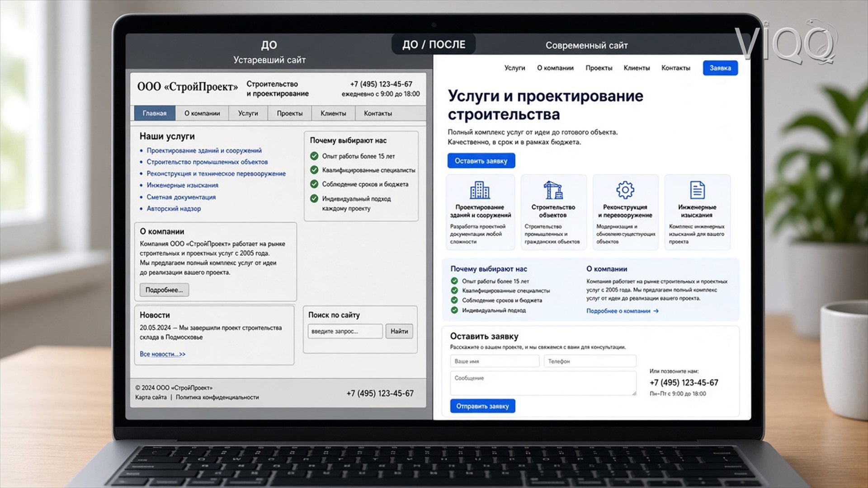Click checkmark next to Индивидуальный подход каждому проекту
Screen dimensions: 868x488
[x=314, y=198]
